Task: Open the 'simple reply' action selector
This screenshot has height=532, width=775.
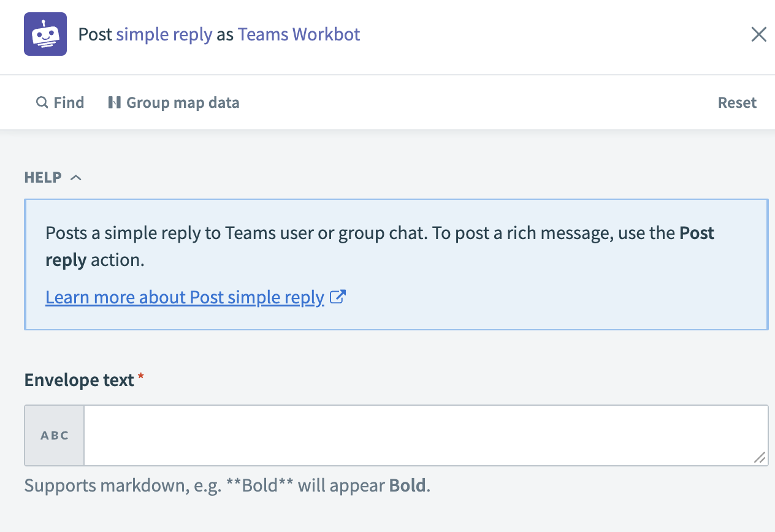Action: (x=164, y=34)
